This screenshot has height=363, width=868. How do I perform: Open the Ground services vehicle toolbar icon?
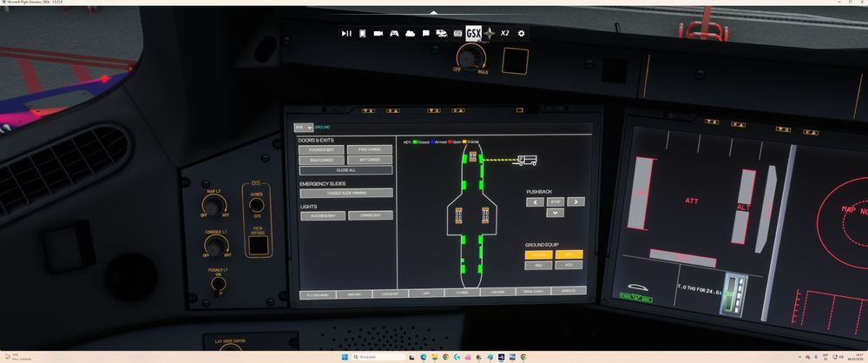[442, 33]
